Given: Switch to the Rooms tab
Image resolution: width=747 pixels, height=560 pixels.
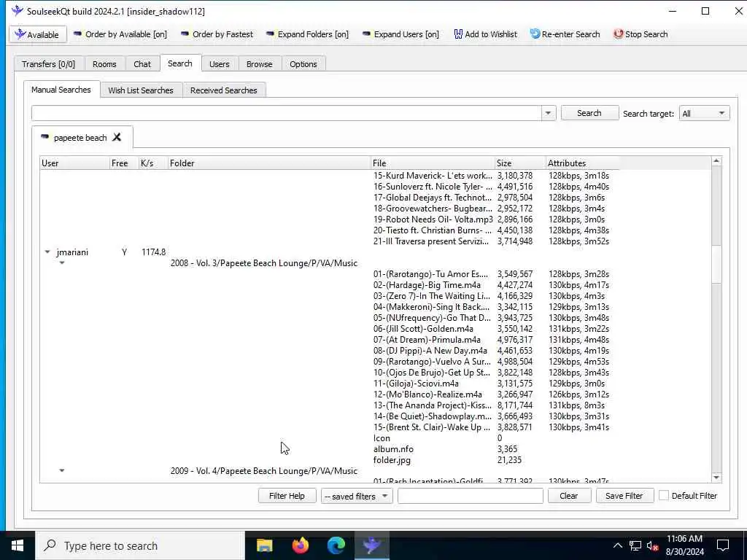Looking at the screenshot, I should (104, 64).
